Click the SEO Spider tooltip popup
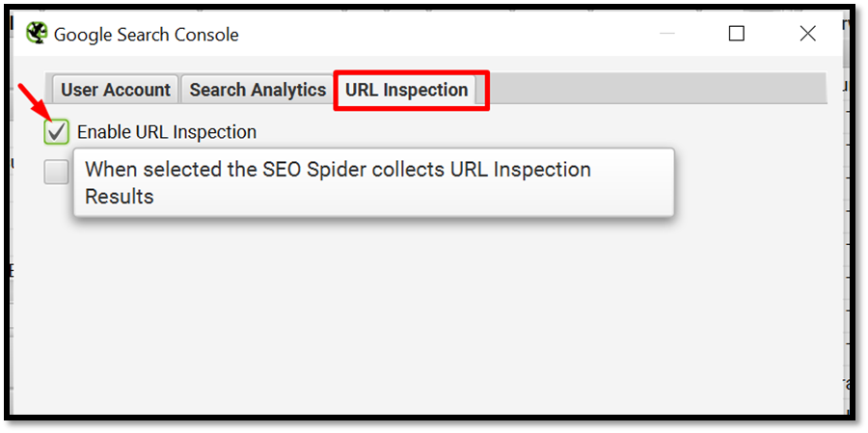Screen dimensions: 868x433 [x=373, y=182]
